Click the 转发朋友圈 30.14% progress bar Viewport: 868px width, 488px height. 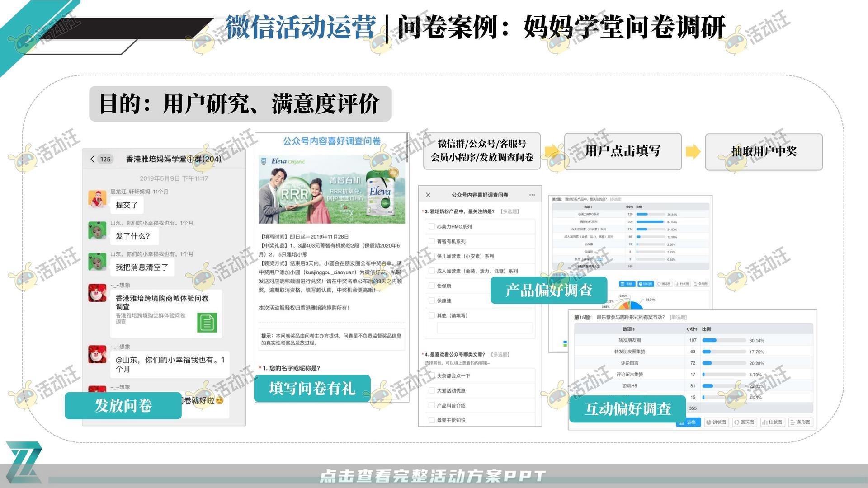tap(724, 340)
